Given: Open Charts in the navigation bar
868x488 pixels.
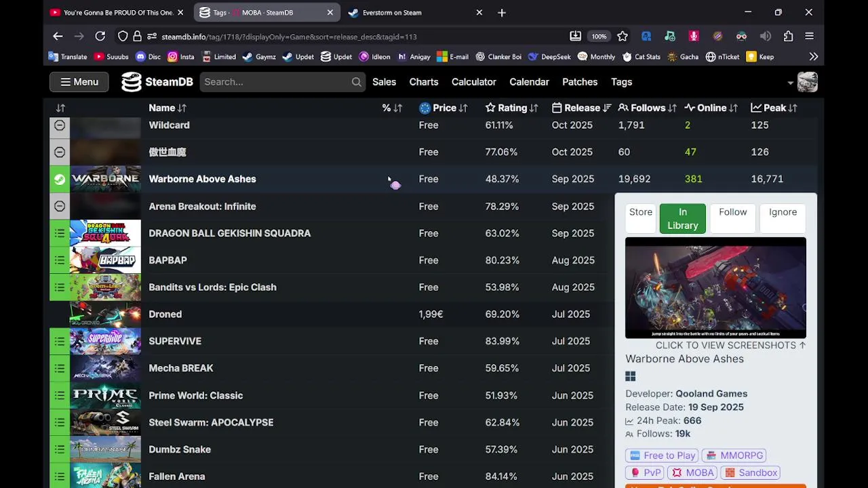Looking at the screenshot, I should (424, 82).
